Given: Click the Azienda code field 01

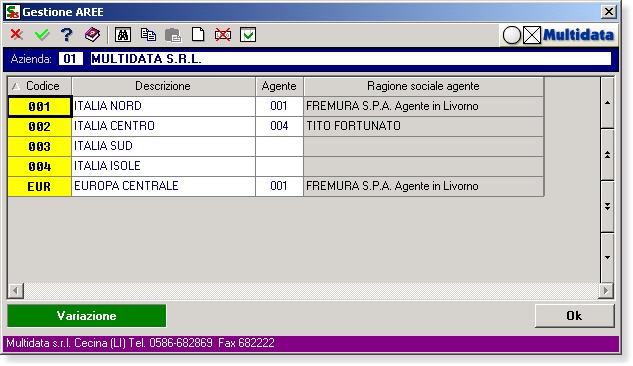Looking at the screenshot, I should coord(70,59).
